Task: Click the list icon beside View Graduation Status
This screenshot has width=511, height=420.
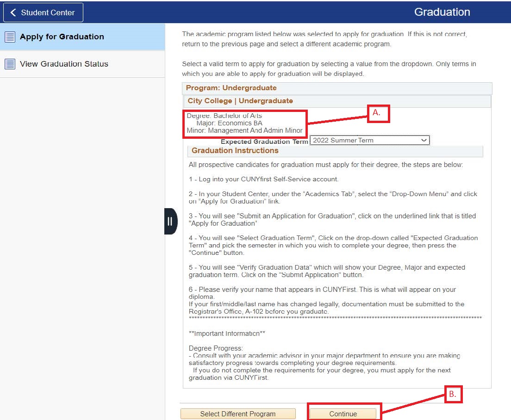Action: [10, 64]
